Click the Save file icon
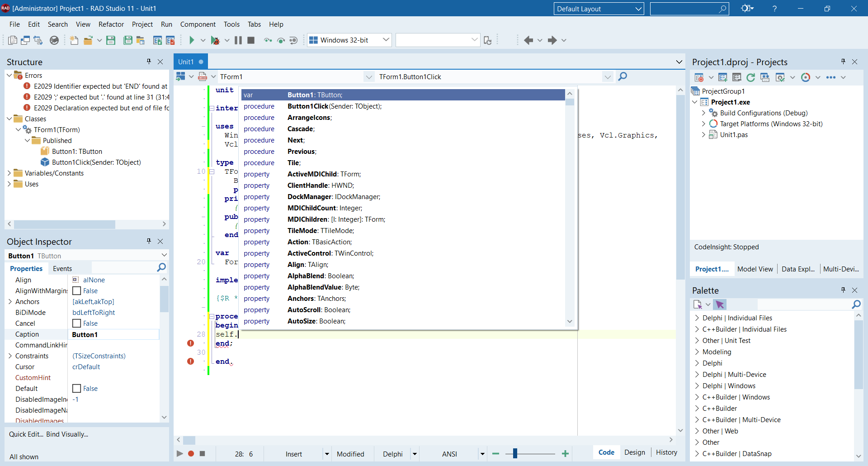Viewport: 868px width, 466px height. [111, 40]
